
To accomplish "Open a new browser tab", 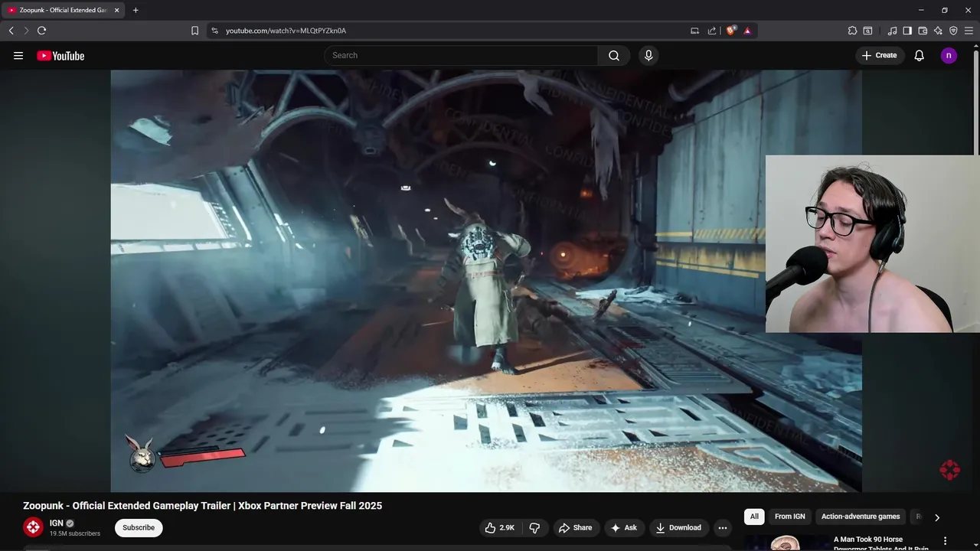I will [x=136, y=10].
